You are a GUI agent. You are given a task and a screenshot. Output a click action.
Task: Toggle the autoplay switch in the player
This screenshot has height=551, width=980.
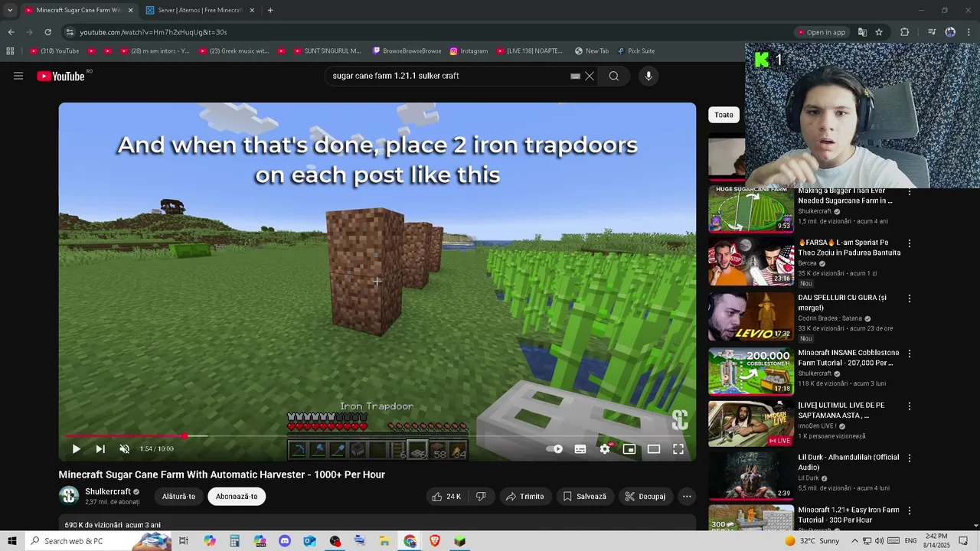coord(556,449)
